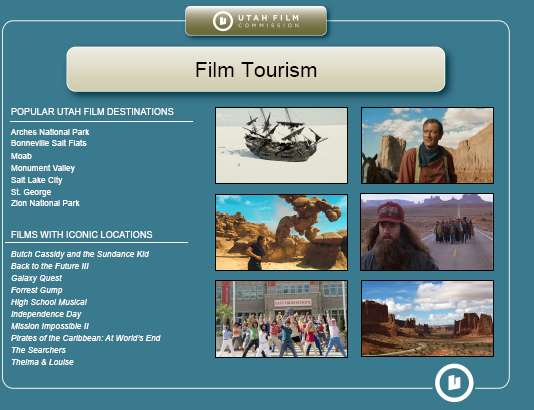Open the red rock canyon landscape image
Screen dimensions: 534x410
427,319
